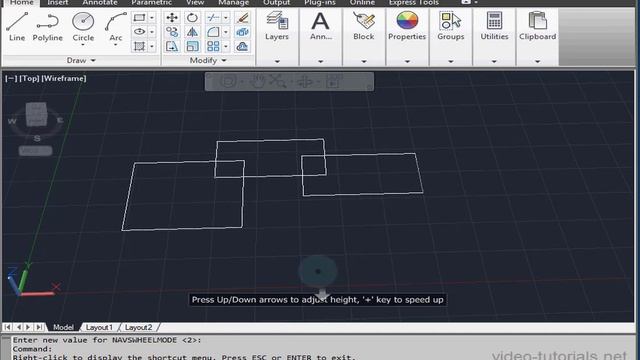Select the Stretch tool in Modify
This screenshot has width=640, height=360.
click(172, 46)
